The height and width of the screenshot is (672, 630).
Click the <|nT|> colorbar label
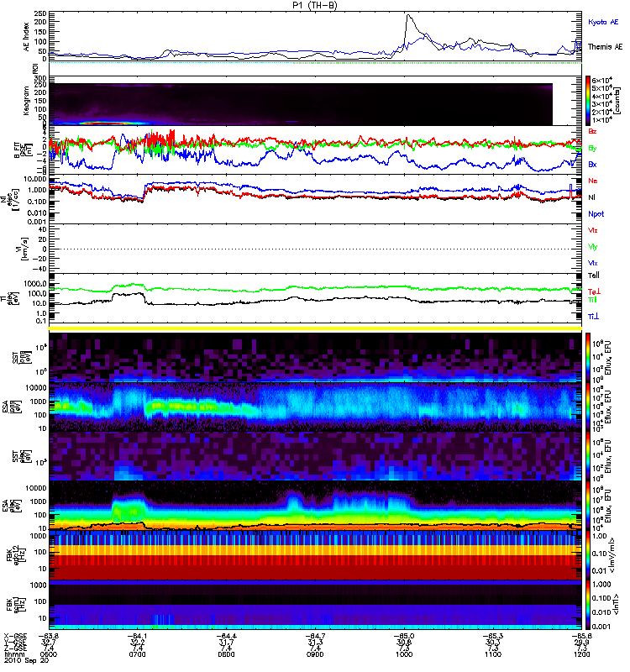pyautogui.click(x=615, y=605)
